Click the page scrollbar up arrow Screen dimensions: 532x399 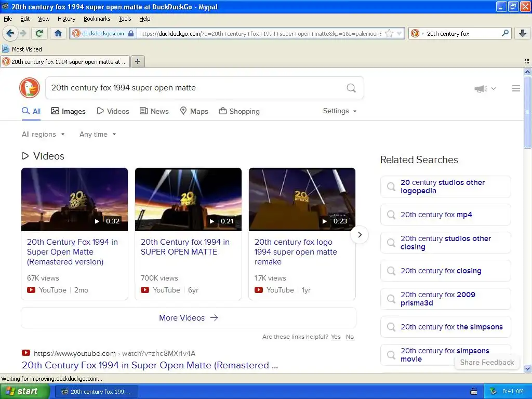tap(527, 72)
